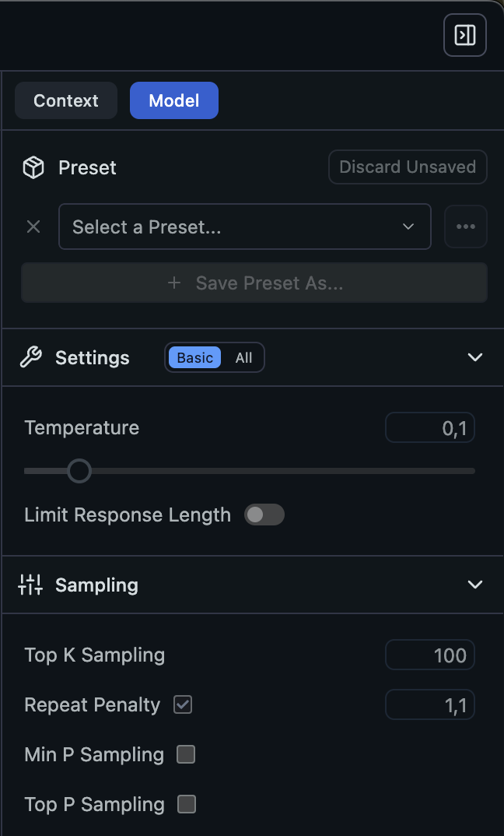Uncheck the Repeat Penalty checkbox
Screen dimensions: 504x836
[183, 704]
